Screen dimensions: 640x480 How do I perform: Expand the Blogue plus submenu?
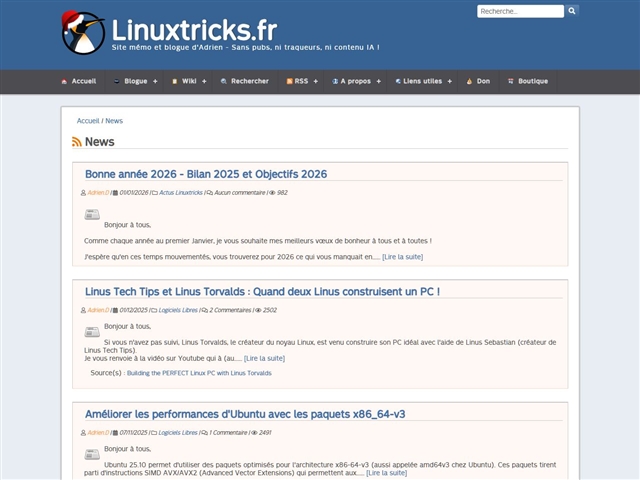[x=155, y=82]
